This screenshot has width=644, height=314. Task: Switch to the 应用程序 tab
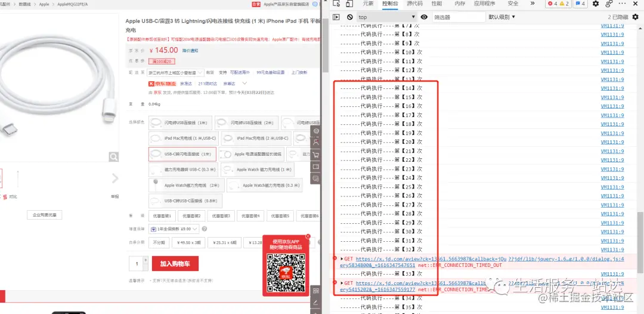[x=484, y=4]
